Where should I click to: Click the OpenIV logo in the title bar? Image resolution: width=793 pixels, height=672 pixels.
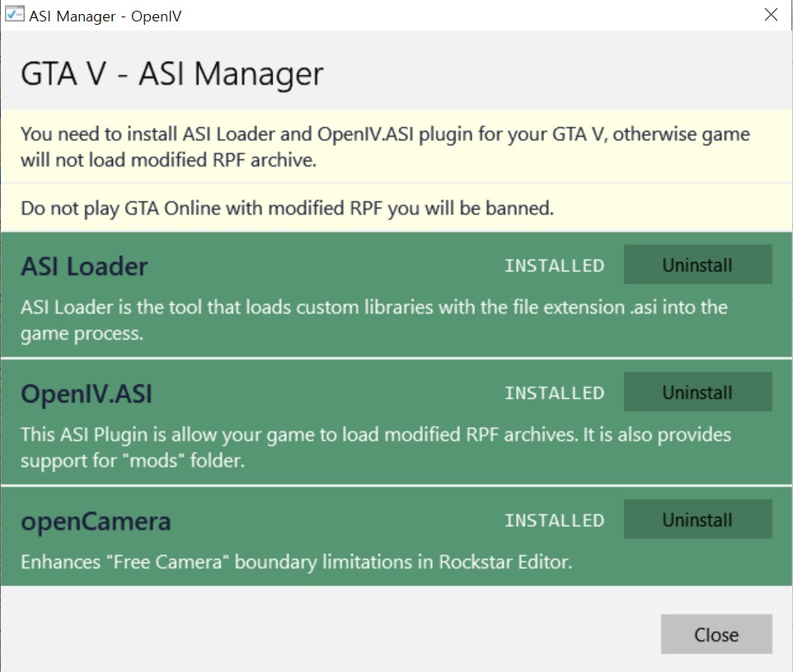(x=13, y=15)
